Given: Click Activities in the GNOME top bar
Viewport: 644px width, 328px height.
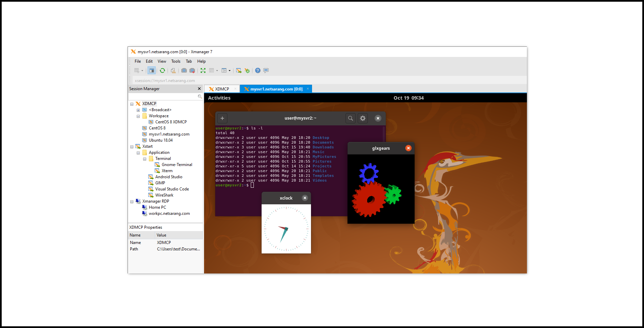Looking at the screenshot, I should (219, 98).
